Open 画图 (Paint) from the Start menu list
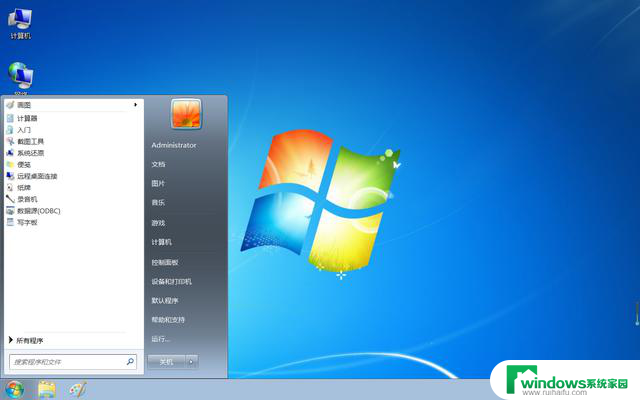Screen dimensions: 640x400 71,105
